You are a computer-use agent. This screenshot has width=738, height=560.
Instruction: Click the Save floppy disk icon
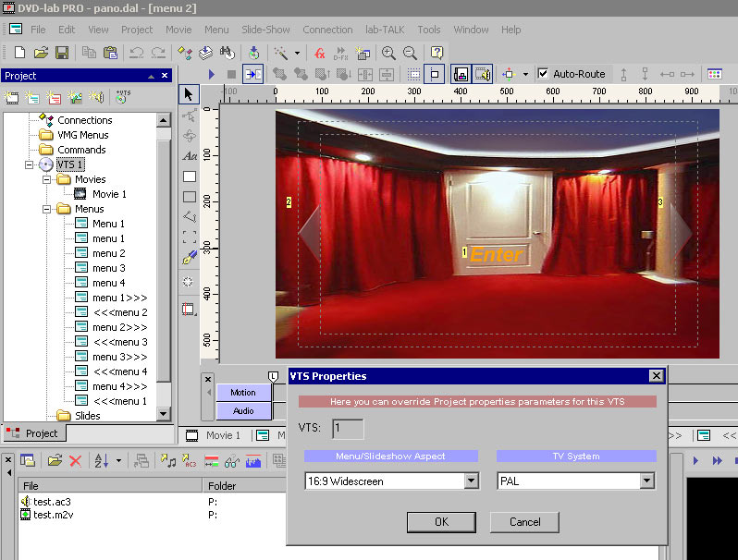(x=62, y=53)
